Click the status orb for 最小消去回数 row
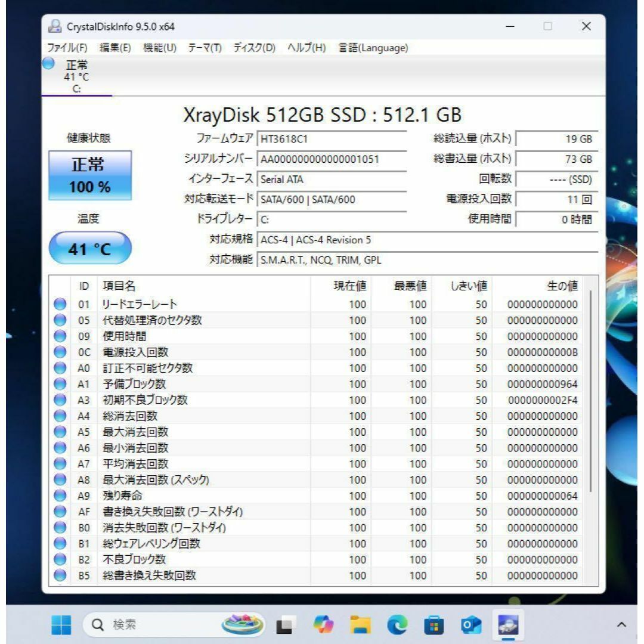This screenshot has width=644, height=644. coord(60,448)
